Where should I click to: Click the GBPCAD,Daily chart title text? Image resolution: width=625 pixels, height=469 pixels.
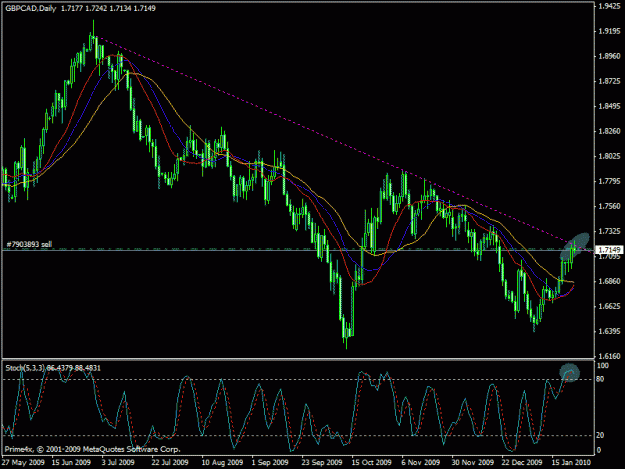coord(31,8)
